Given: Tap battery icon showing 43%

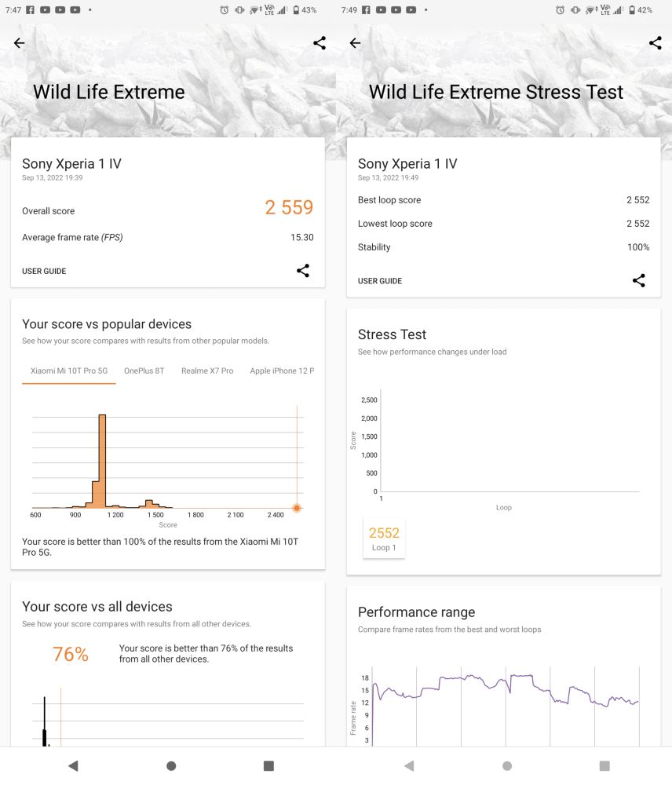Looking at the screenshot, I should point(296,9).
